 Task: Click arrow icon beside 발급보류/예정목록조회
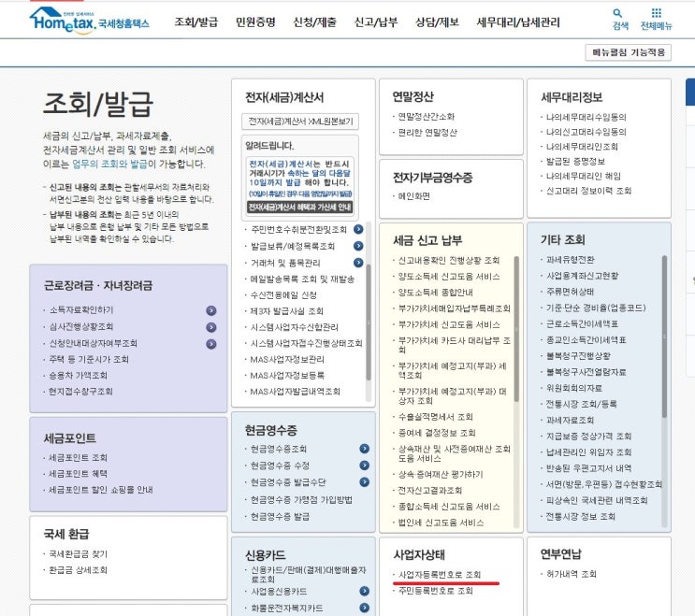click(358, 246)
